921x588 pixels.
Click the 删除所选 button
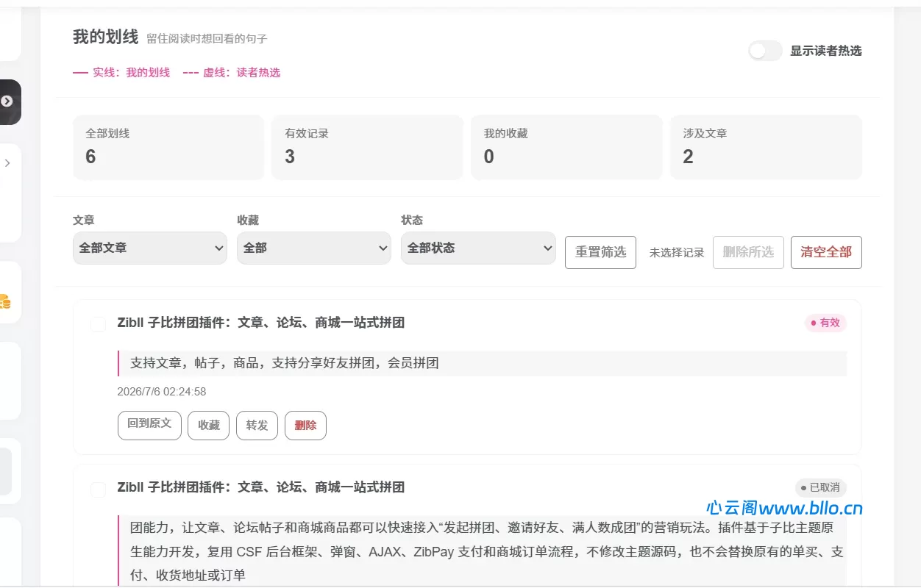[x=748, y=252]
